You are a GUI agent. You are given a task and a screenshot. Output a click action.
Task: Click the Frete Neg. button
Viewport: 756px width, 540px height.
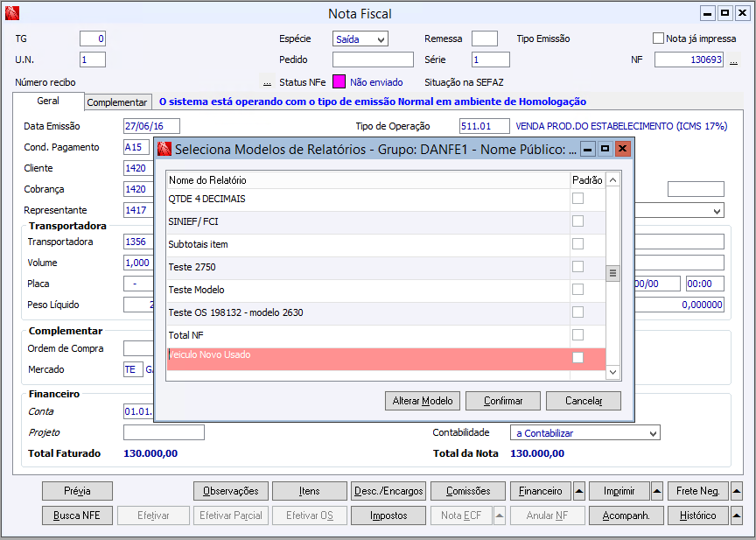click(698, 491)
